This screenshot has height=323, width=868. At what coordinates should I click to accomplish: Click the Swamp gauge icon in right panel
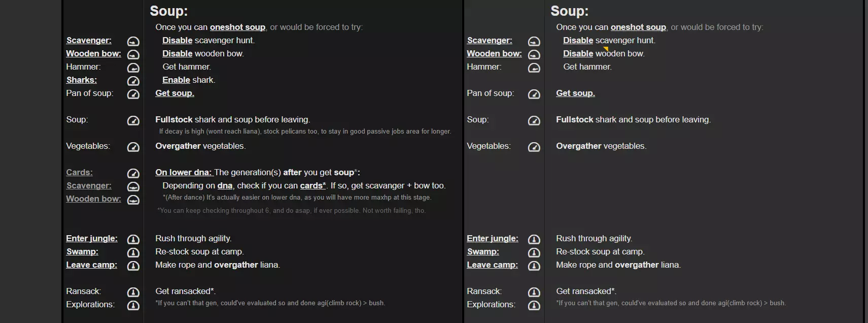click(534, 252)
